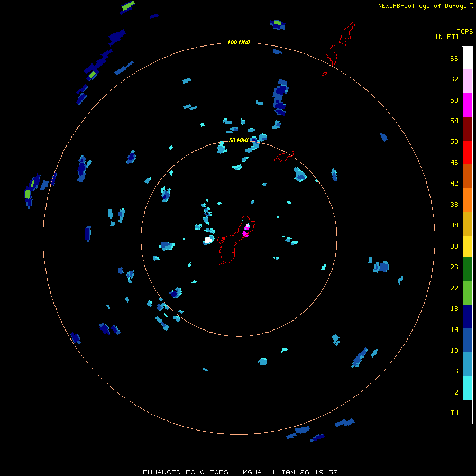Viewport: 476px width, 476px height.
Task: Click the 62 legend value
Action: 454,79
